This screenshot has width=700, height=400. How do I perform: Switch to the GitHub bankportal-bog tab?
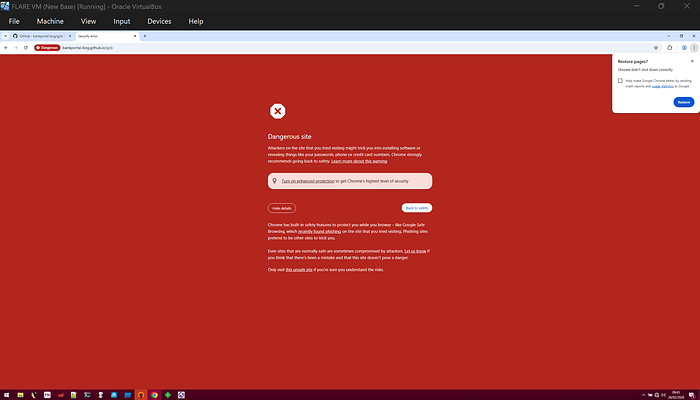pos(40,36)
